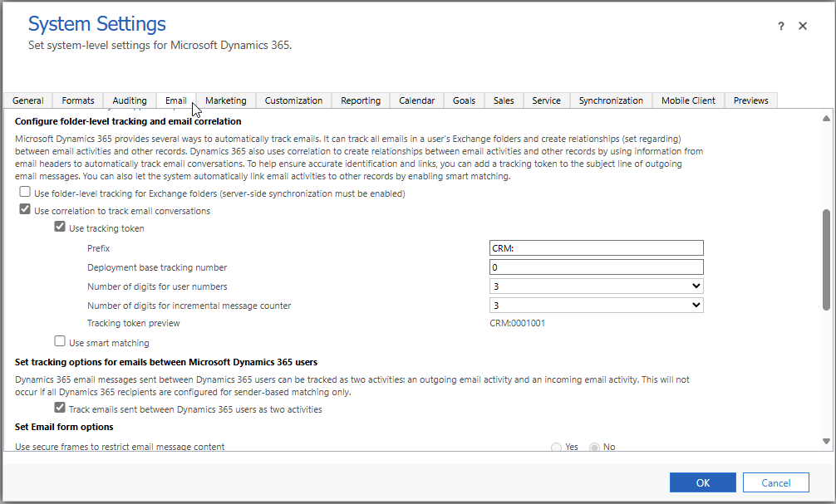Toggle the Use tracking token checkbox
The width and height of the screenshot is (836, 504).
(60, 227)
